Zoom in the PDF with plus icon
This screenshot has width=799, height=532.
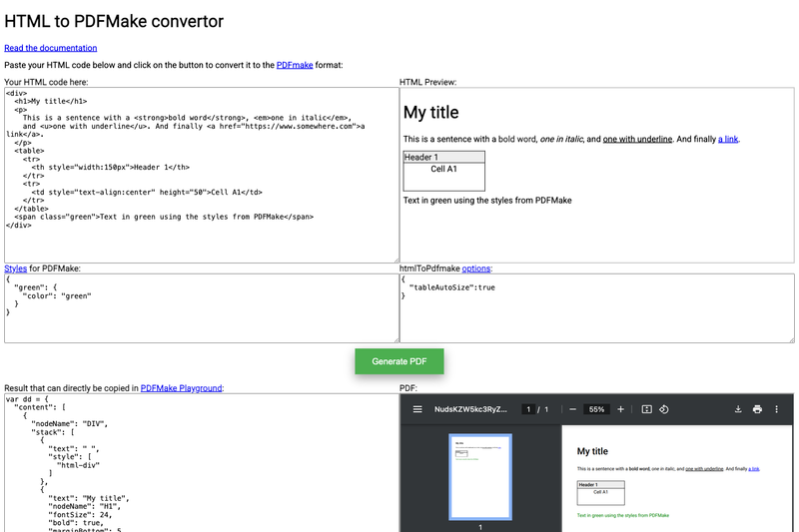[620, 409]
